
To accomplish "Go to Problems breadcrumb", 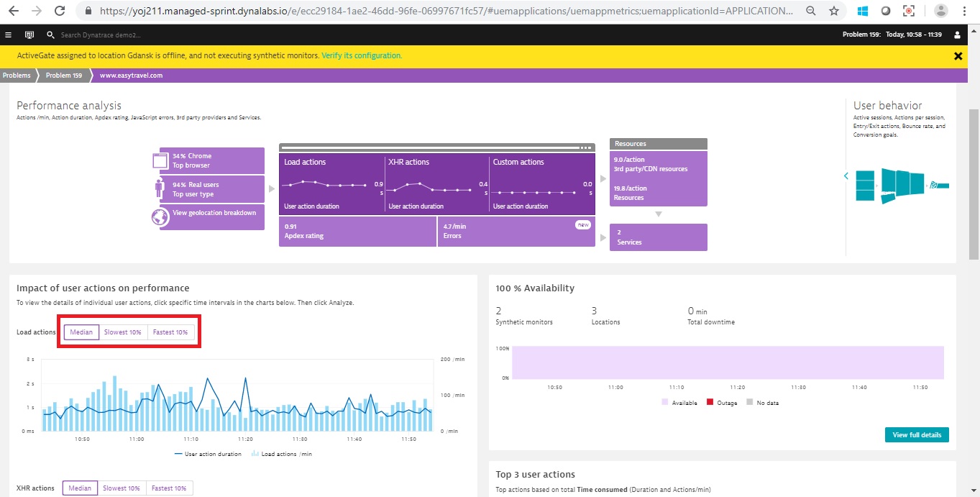I will click(17, 76).
